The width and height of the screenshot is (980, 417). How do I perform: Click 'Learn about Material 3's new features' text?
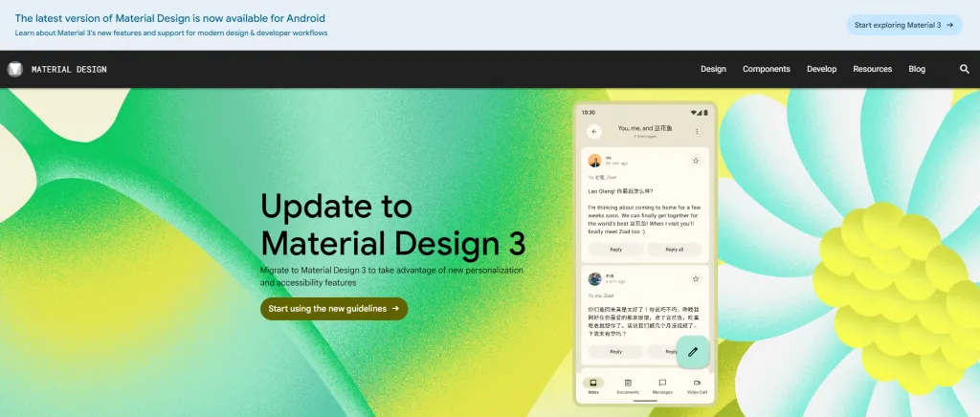click(171, 33)
